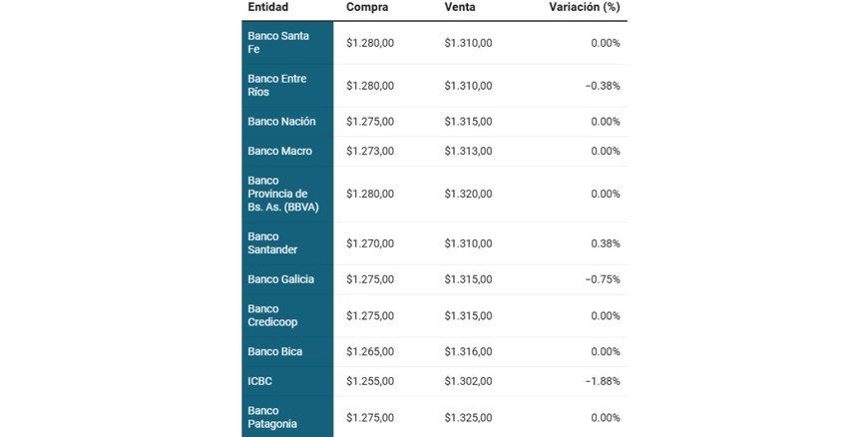868x437 pixels.
Task: Click ICBC's $1.302,00 Venta price
Action: click(468, 381)
